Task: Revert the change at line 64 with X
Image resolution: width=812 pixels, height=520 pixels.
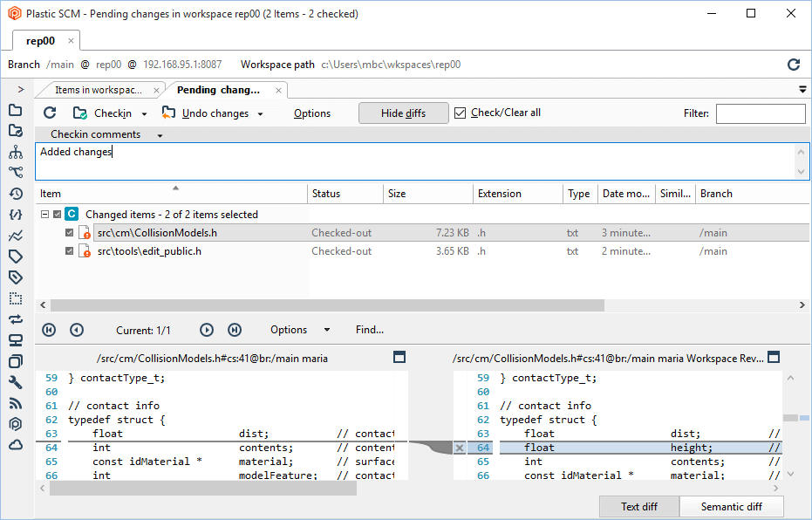Action: click(x=460, y=448)
